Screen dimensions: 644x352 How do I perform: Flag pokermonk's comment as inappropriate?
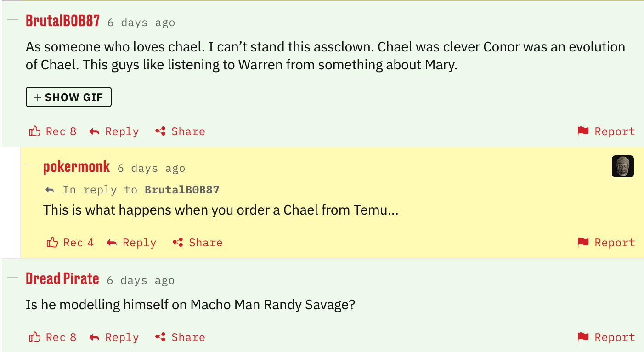(606, 243)
